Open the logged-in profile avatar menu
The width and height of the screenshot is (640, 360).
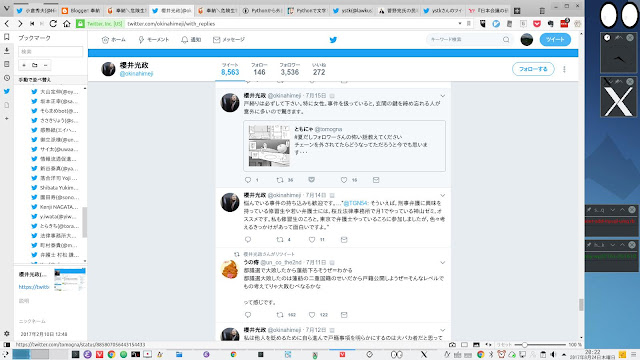pyautogui.click(x=527, y=40)
